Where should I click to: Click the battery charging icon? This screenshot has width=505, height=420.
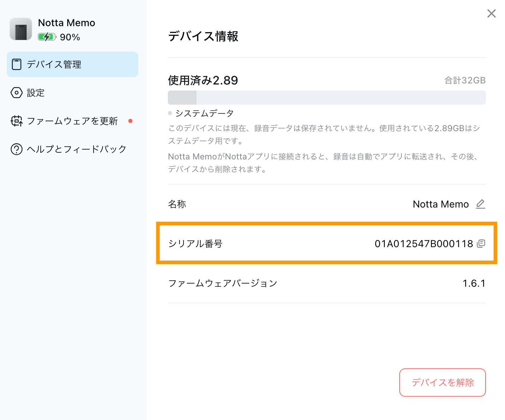point(47,37)
